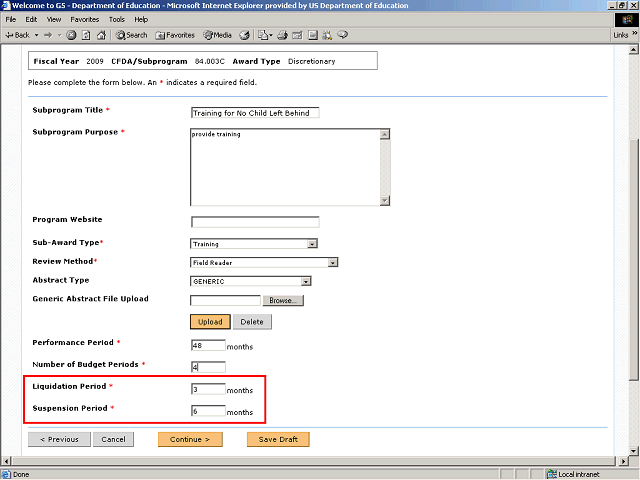Open the Tools menu
Screen dimensions: 640x480
116,19
